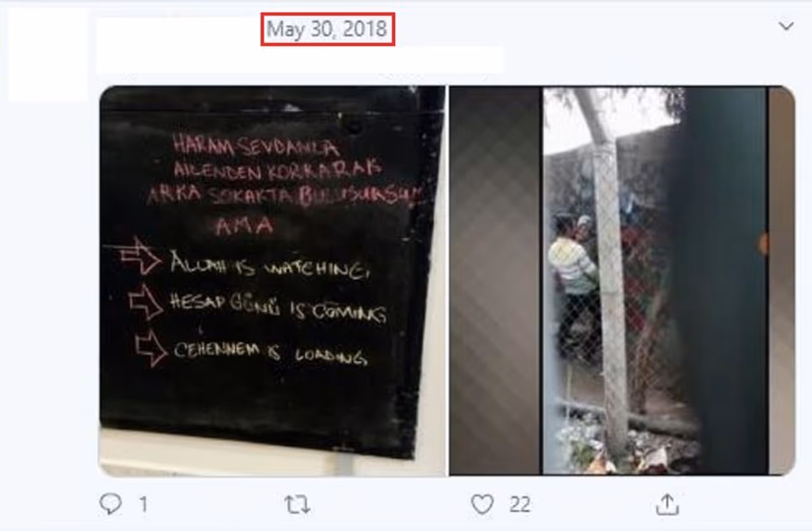This screenshot has height=531, width=812.
Task: Click the like count number 22
Action: tap(520, 505)
